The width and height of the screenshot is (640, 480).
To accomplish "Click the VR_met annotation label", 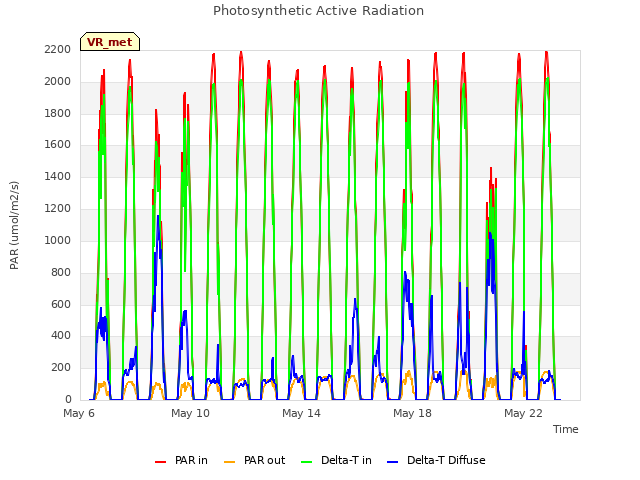I will pos(110,42).
